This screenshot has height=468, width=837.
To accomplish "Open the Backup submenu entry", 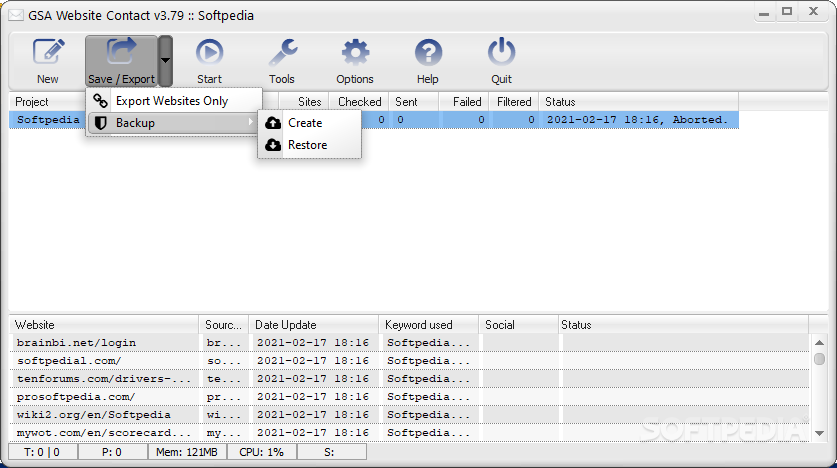I will pos(174,123).
